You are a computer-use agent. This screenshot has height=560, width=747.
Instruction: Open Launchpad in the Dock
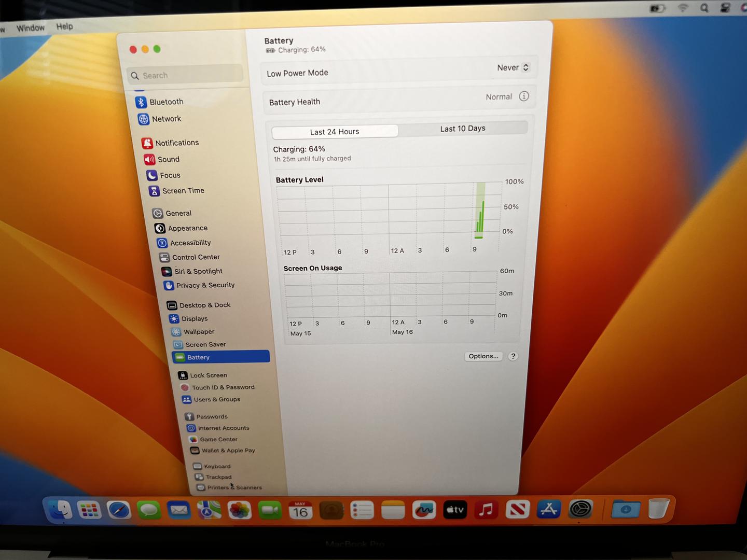89,510
